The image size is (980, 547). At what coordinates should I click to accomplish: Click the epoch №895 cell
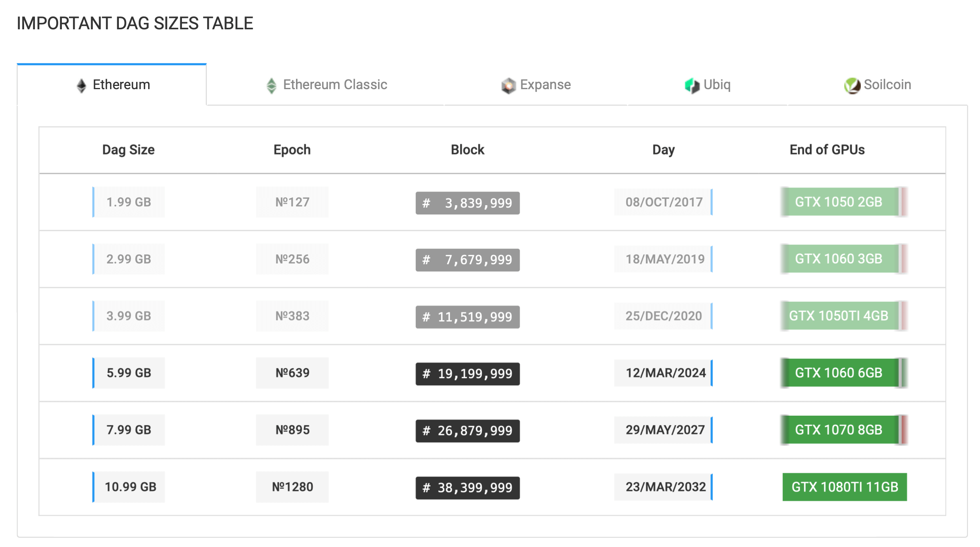click(x=292, y=430)
